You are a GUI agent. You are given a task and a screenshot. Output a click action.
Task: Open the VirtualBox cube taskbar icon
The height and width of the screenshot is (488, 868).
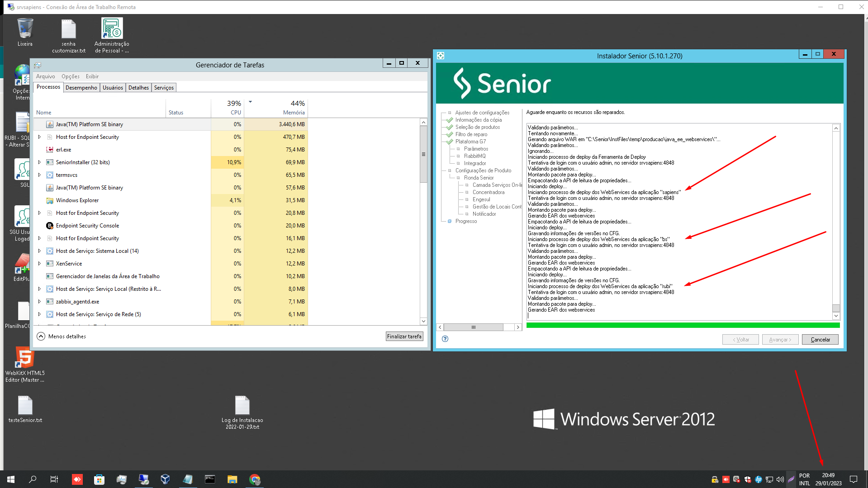[x=165, y=479]
